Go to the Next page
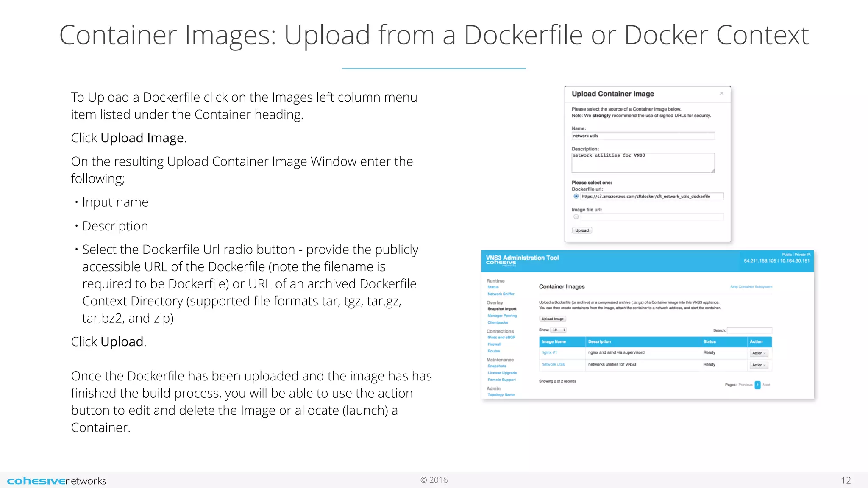Viewport: 868px width, 488px height. click(766, 385)
